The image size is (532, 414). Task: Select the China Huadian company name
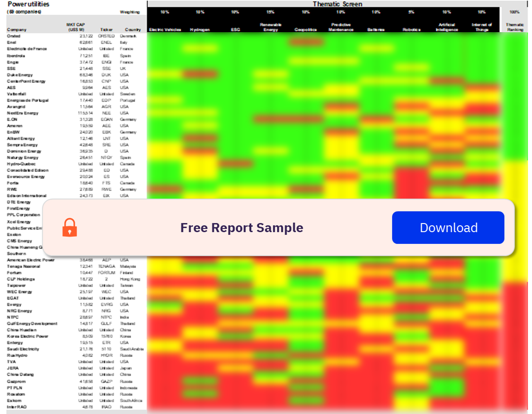click(x=22, y=330)
